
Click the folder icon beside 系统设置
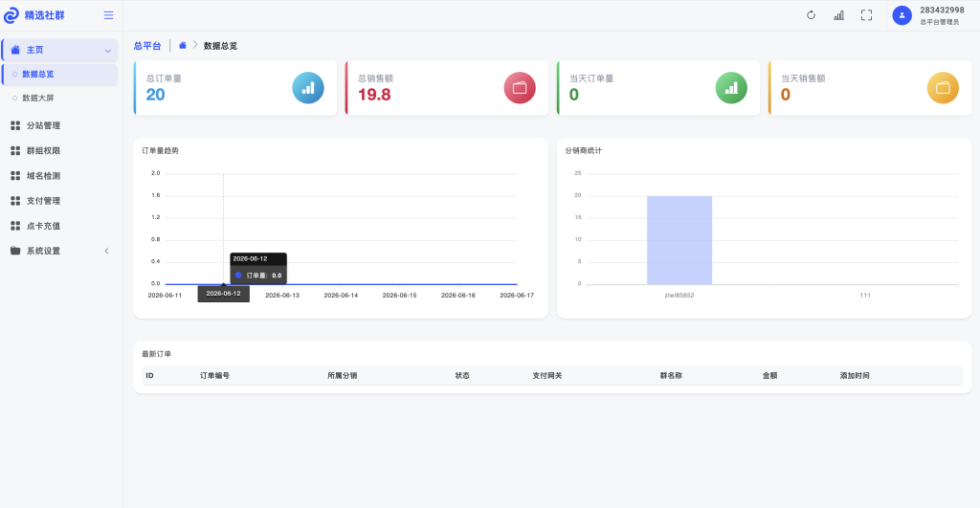point(15,251)
